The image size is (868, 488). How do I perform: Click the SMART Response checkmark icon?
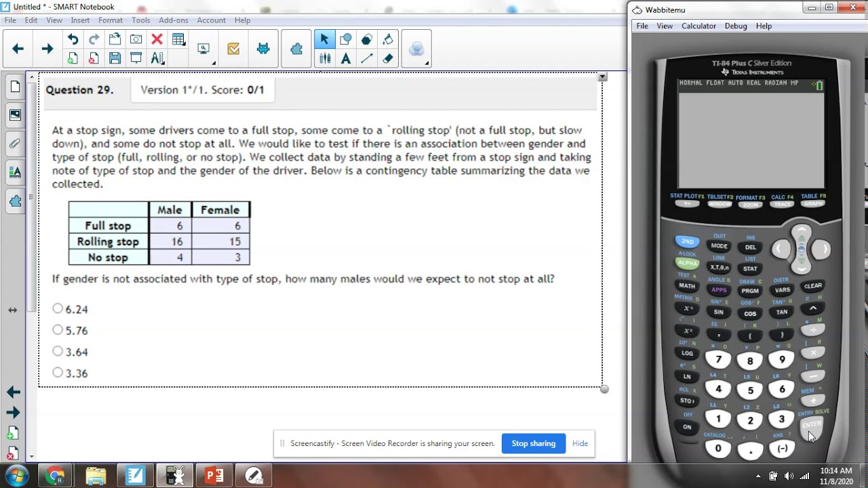pos(233,49)
